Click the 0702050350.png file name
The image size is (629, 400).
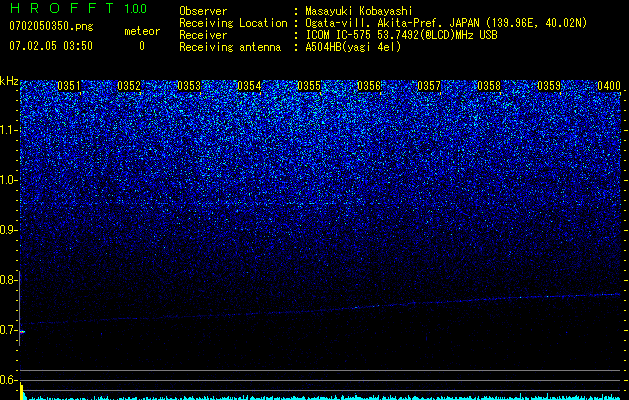tap(51, 26)
